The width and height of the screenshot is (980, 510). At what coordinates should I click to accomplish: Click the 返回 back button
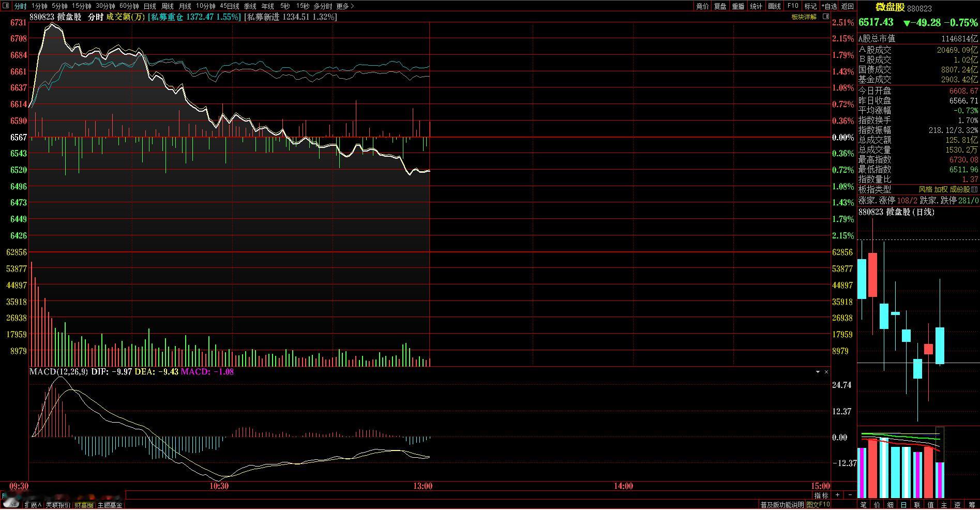(848, 6)
